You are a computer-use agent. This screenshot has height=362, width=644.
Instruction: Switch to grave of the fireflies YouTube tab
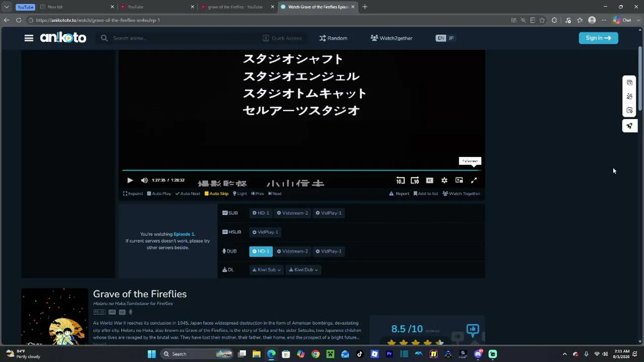pyautogui.click(x=236, y=7)
